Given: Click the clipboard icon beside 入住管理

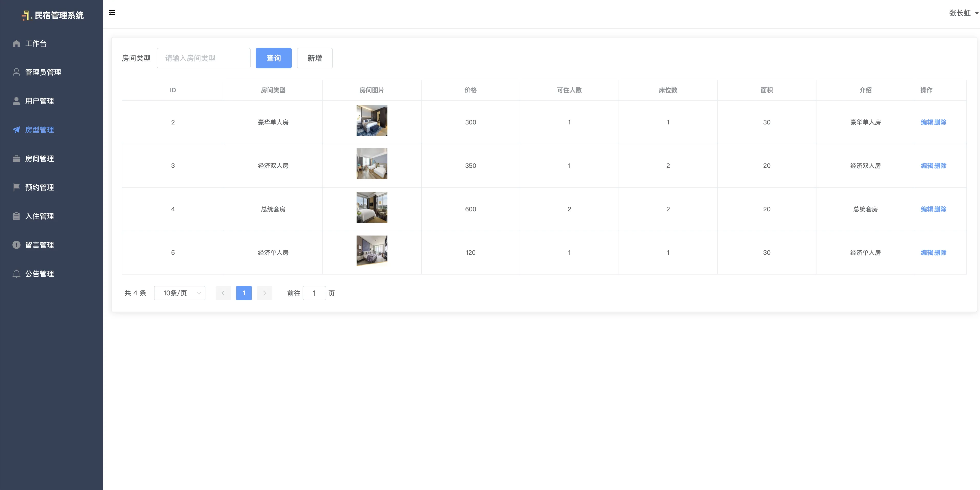Looking at the screenshot, I should pyautogui.click(x=16, y=216).
